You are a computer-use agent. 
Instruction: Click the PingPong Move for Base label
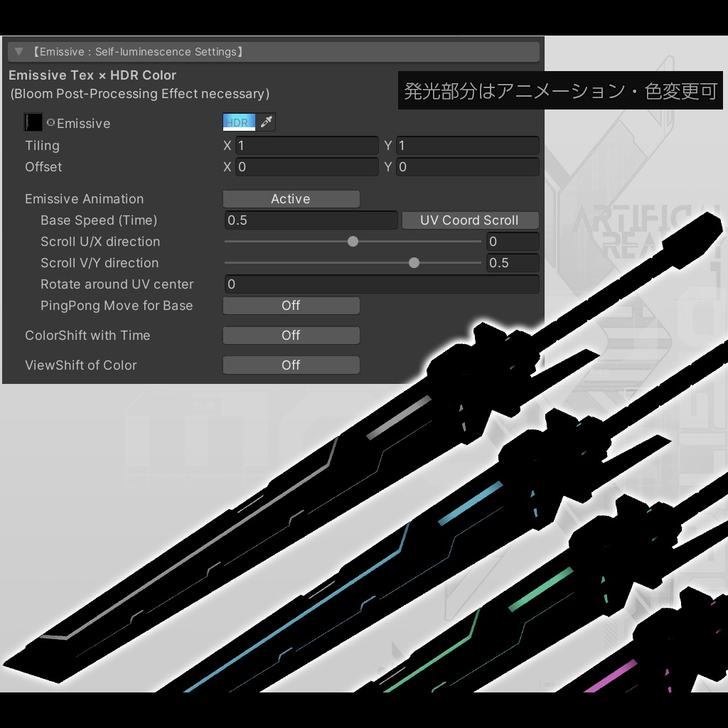pyautogui.click(x=117, y=306)
